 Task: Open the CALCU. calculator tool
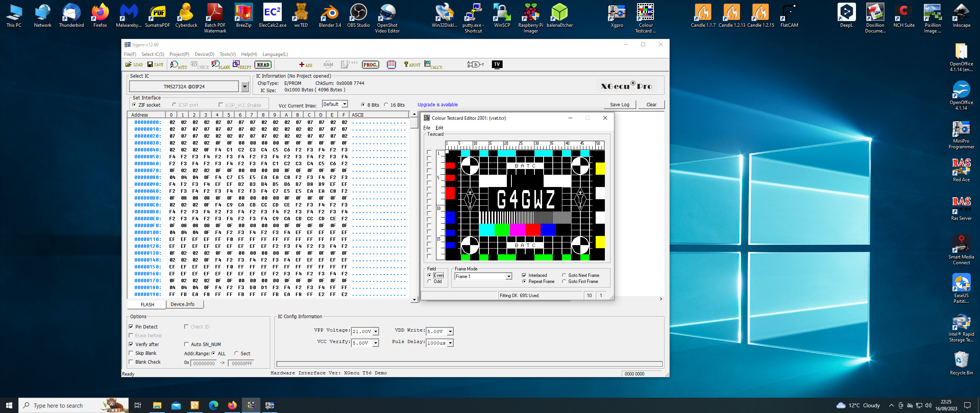click(433, 65)
